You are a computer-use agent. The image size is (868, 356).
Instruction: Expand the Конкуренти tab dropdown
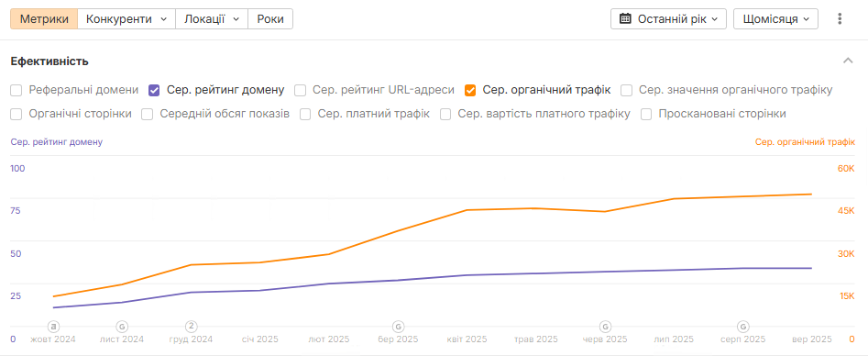click(126, 19)
